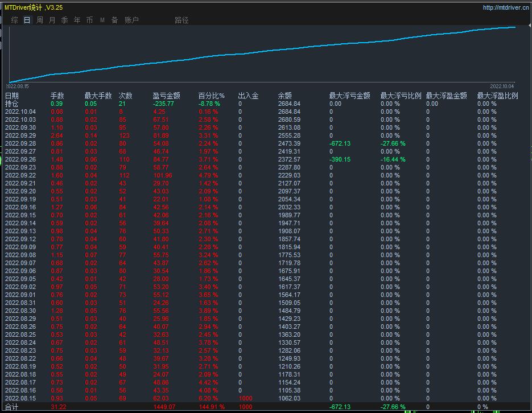Image resolution: width=532 pixels, height=413 pixels.
Task: Click the 最大浮亏金额 column header
Action: tap(349, 96)
